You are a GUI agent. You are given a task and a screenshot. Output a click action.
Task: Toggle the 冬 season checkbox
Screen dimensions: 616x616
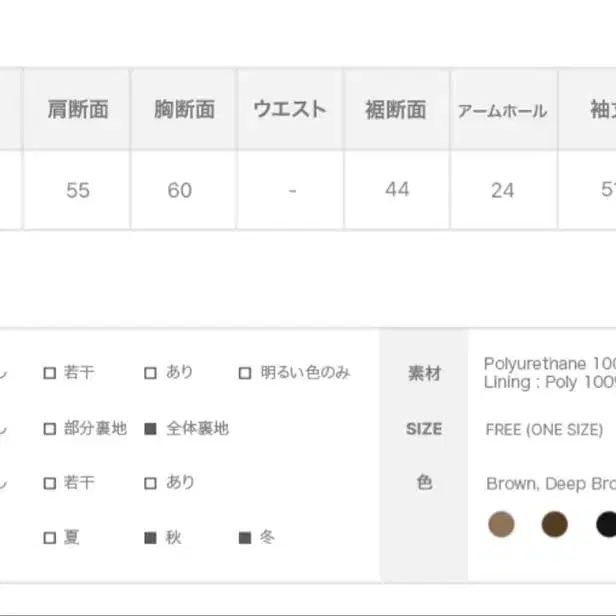[x=245, y=538]
